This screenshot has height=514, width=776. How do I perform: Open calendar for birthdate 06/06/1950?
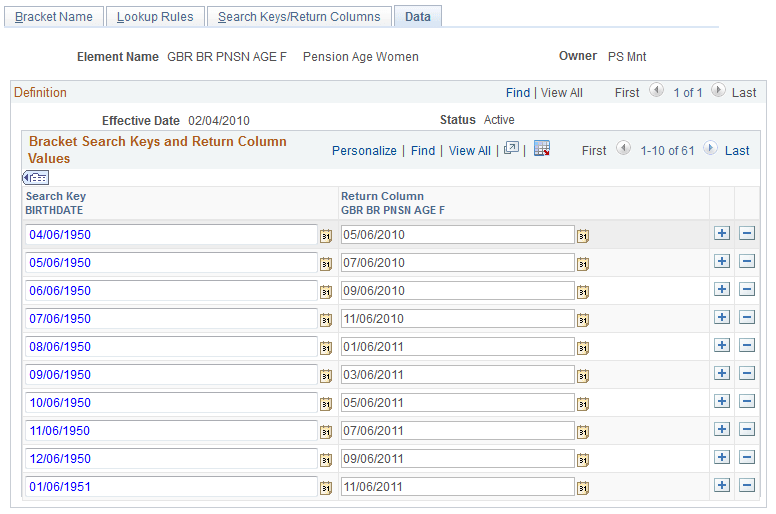[325, 292]
